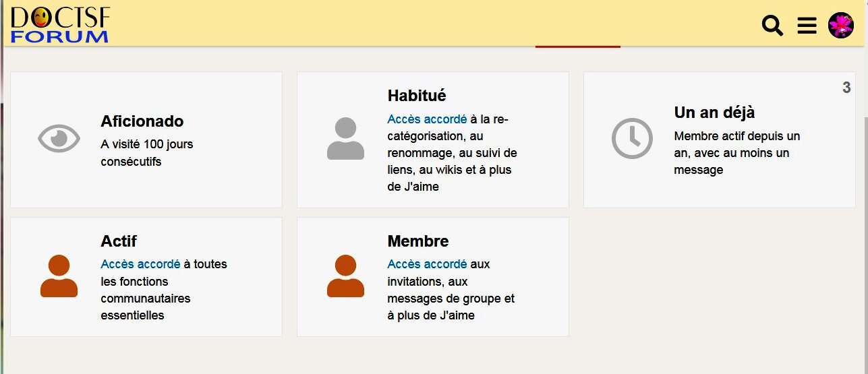This screenshot has height=374, width=868.
Task: Follow 'Accès accordé' link in Actif card
Action: pos(140,264)
